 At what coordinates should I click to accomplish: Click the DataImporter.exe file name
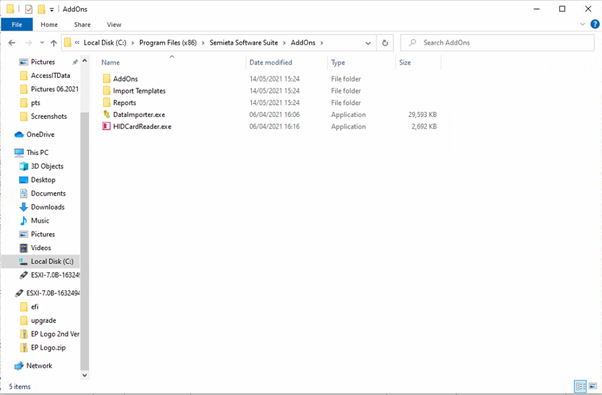[139, 114]
